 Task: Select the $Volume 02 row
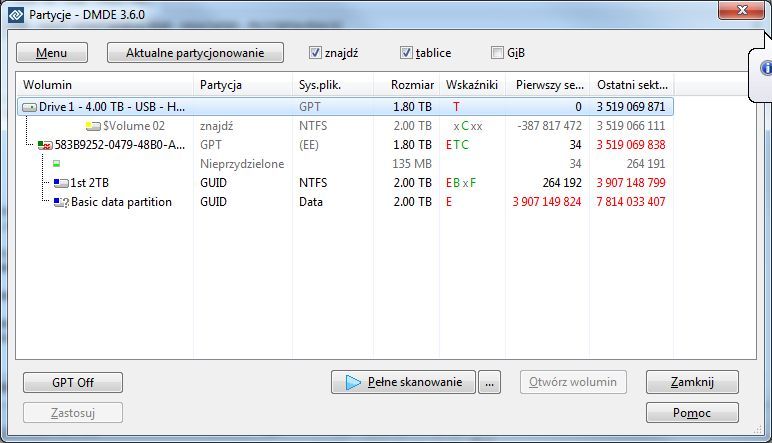point(345,126)
